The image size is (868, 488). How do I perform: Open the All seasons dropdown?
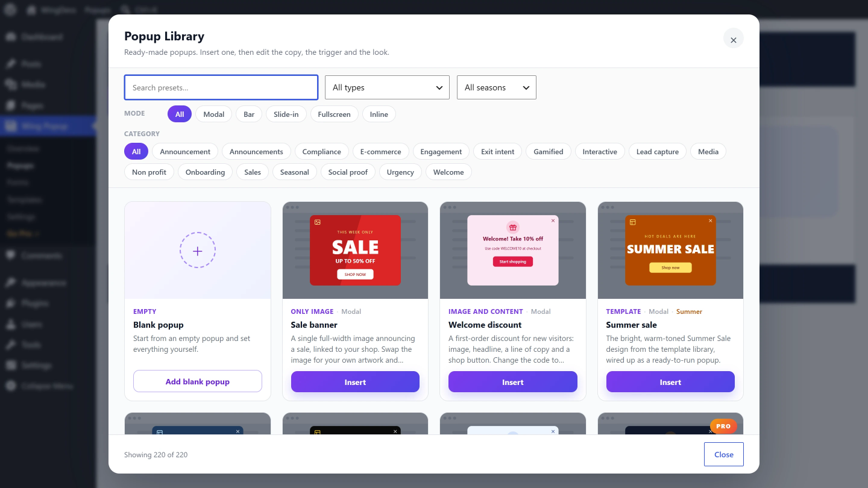497,87
